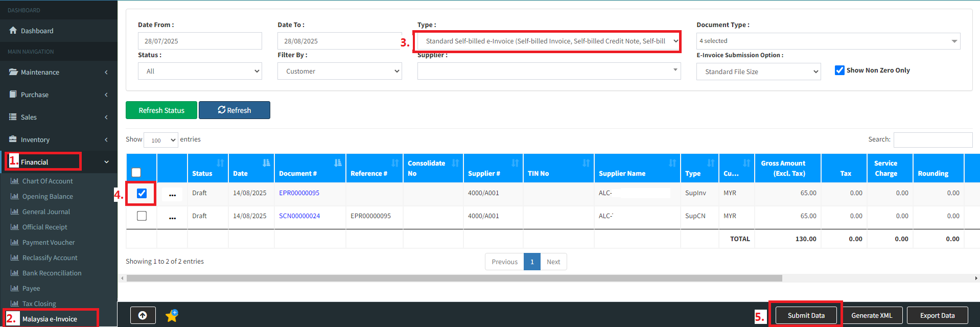Click the scroll-to-top arrow icon button
This screenshot has height=327, width=980.
143,315
